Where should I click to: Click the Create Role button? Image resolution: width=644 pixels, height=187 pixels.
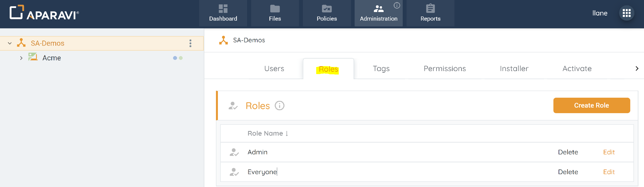(591, 105)
